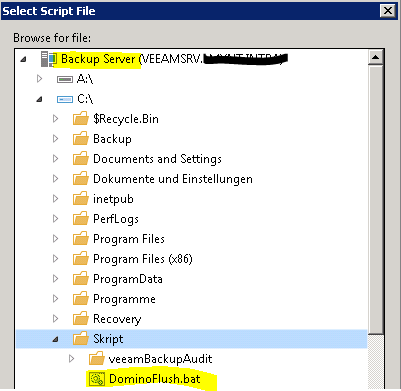Viewport: 401px width, 391px height.
Task: Click the Recovery folder icon
Action: point(81,319)
